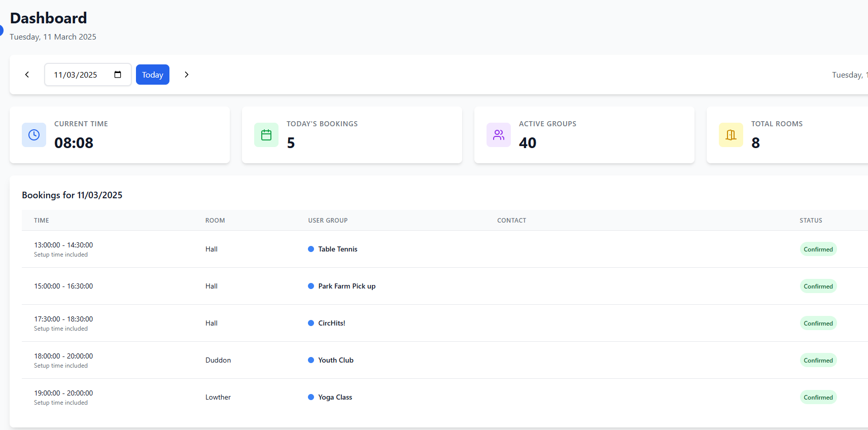The image size is (868, 430).
Task: Click Confirmed status for Park Farm Pick up
Action: pos(818,286)
